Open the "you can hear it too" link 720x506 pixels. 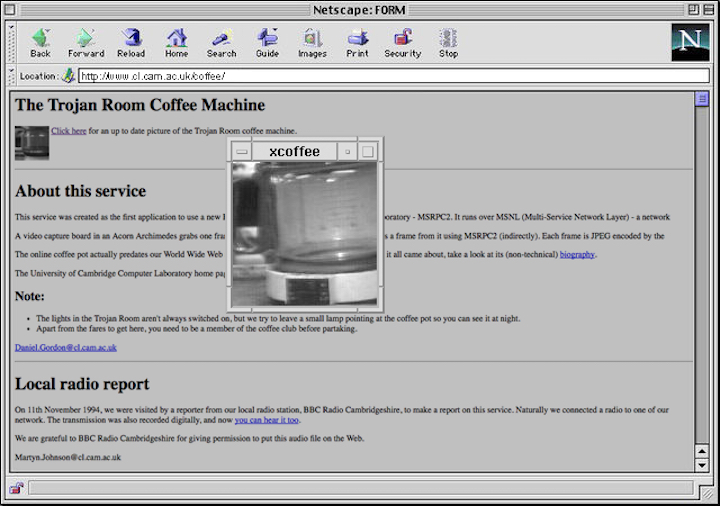click(267, 420)
